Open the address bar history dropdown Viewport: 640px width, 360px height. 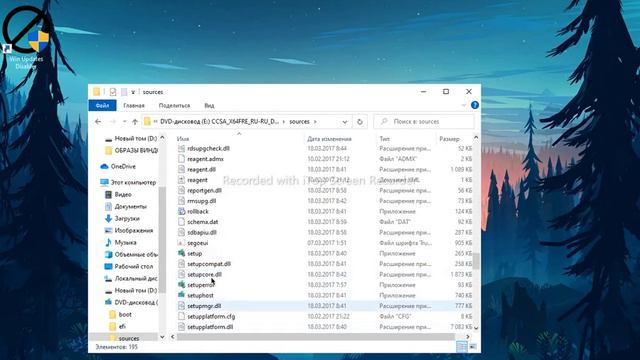click(345, 122)
